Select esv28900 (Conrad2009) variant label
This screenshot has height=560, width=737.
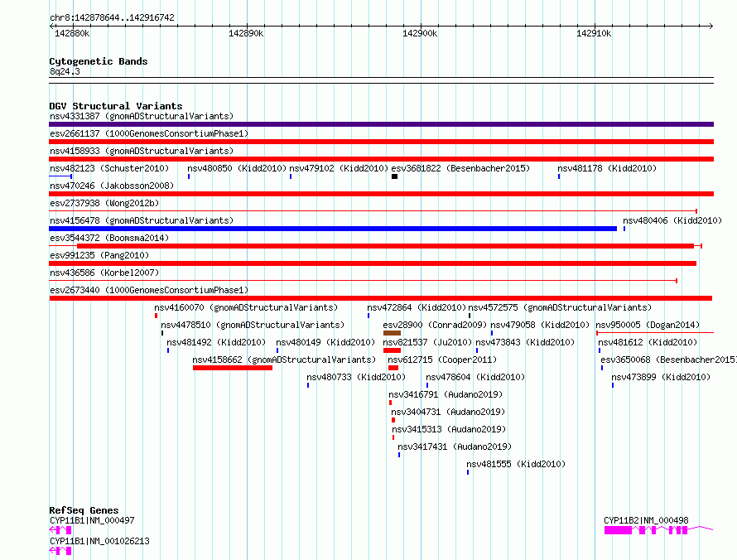coord(435,325)
